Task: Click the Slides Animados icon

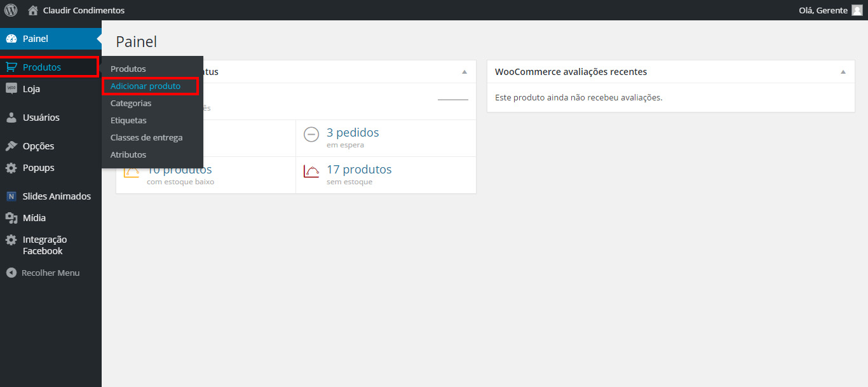Action: 11,196
